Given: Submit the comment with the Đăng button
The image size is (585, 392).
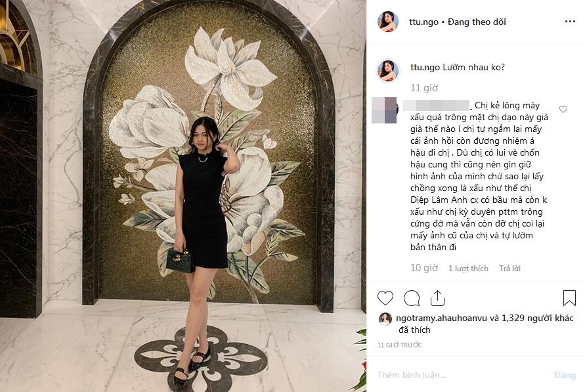Looking at the screenshot, I should click(565, 375).
